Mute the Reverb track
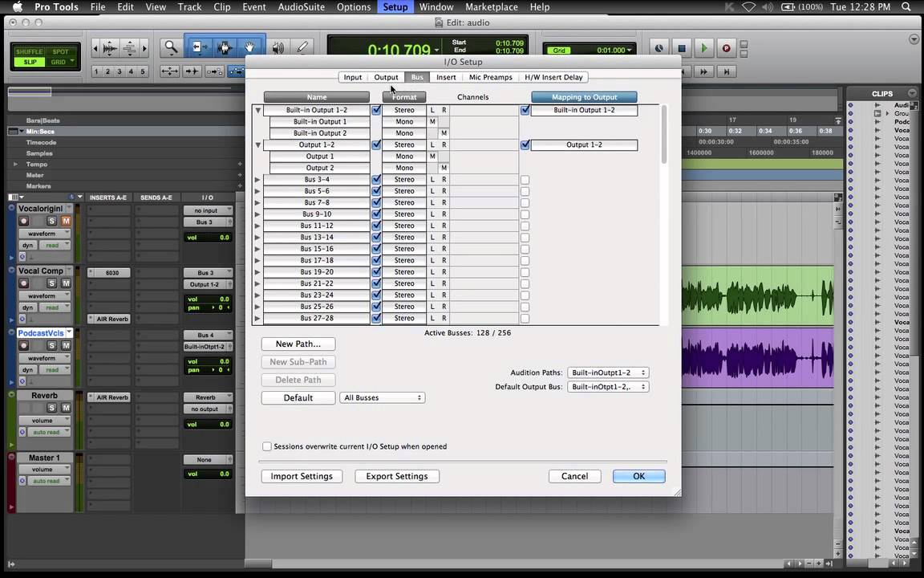 (x=66, y=408)
